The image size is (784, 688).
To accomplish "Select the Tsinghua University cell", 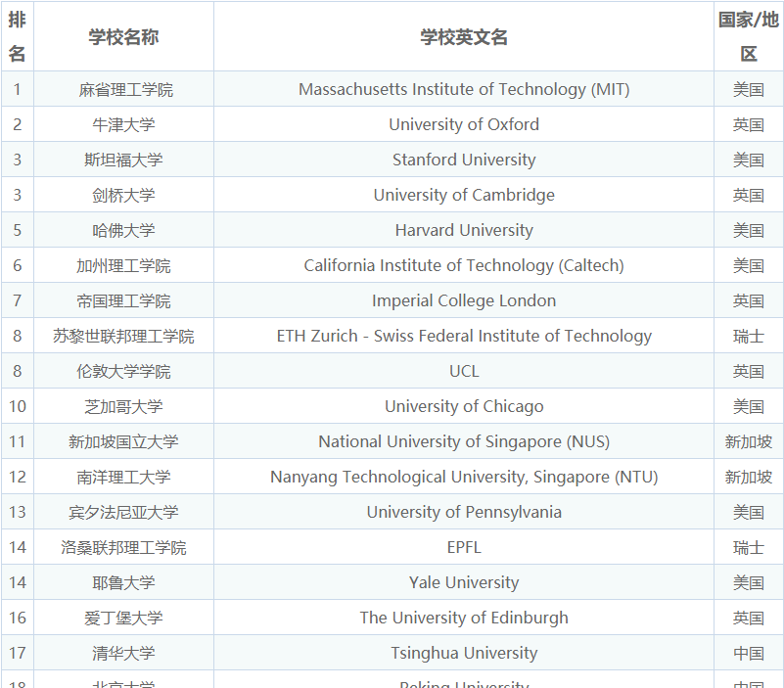I will [464, 653].
